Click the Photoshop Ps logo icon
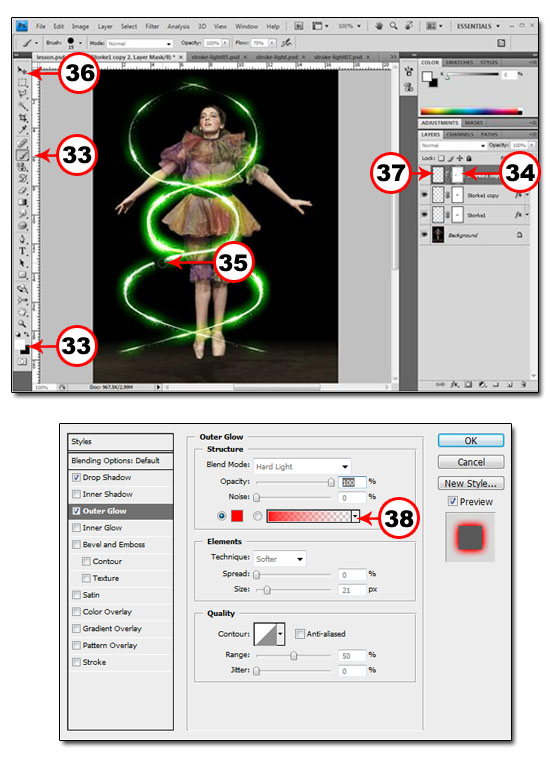 pos(22,26)
